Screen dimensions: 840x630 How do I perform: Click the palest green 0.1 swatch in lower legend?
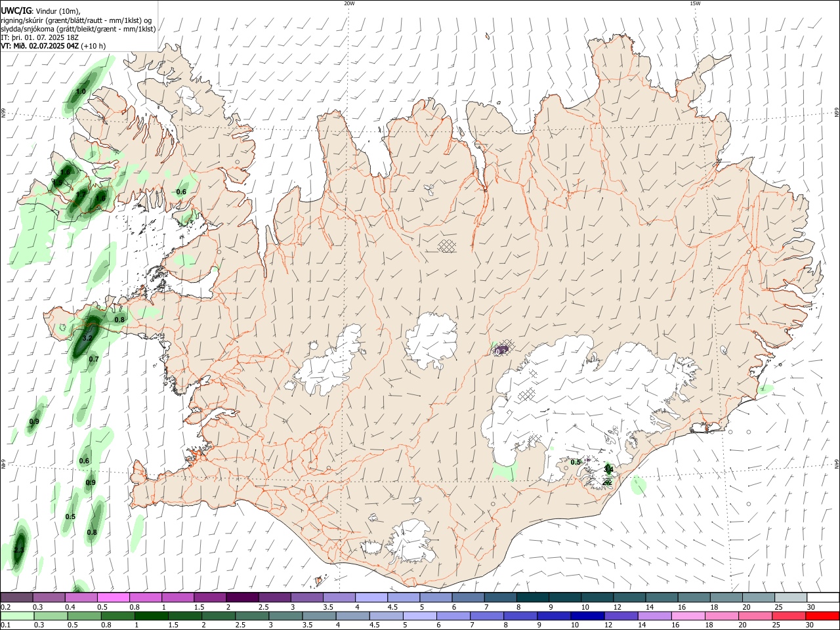click(x=17, y=616)
